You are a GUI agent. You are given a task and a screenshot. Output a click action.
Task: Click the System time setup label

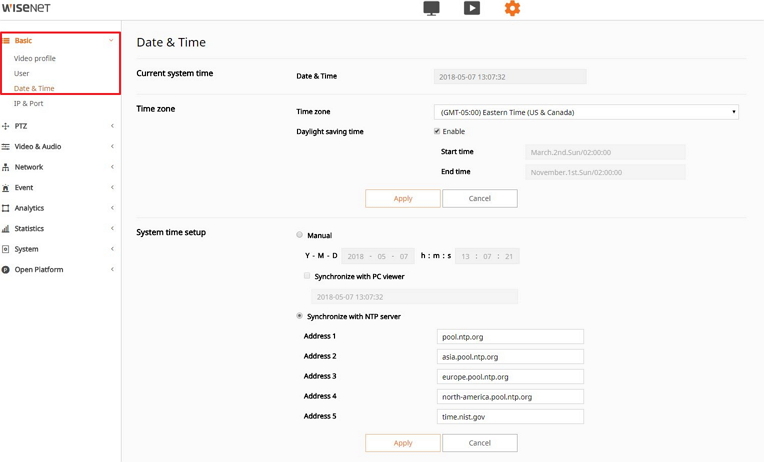click(171, 232)
